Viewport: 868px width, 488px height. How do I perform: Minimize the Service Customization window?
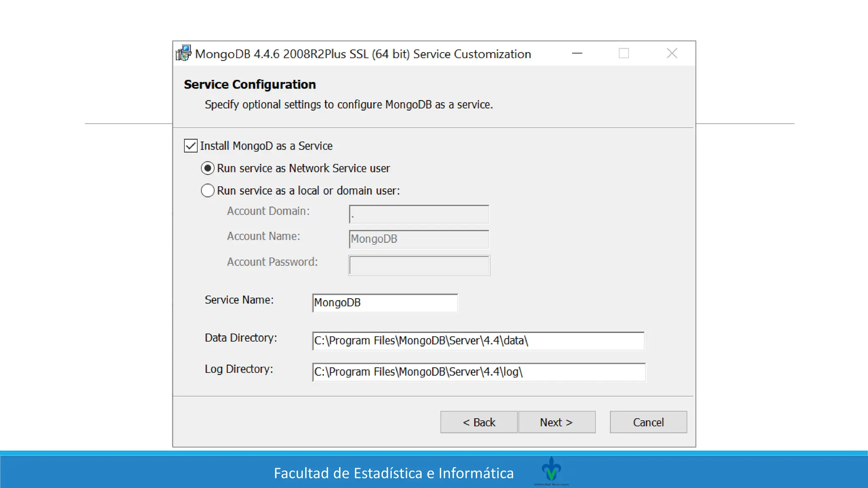point(577,53)
